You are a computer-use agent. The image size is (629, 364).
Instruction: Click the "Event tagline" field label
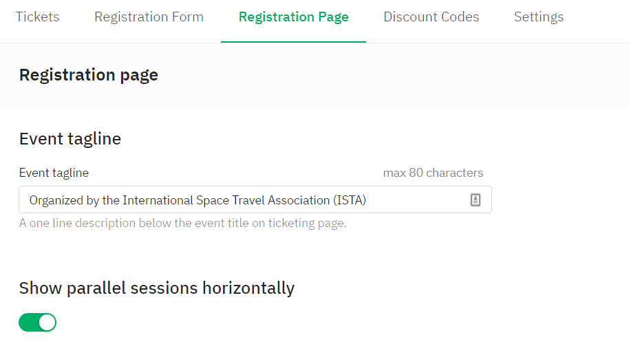coord(54,173)
